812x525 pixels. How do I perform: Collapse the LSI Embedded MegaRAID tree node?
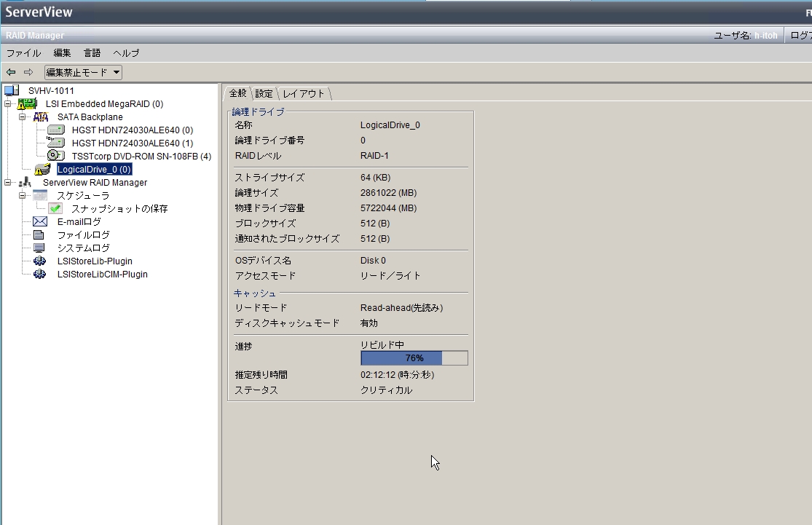pyautogui.click(x=8, y=104)
